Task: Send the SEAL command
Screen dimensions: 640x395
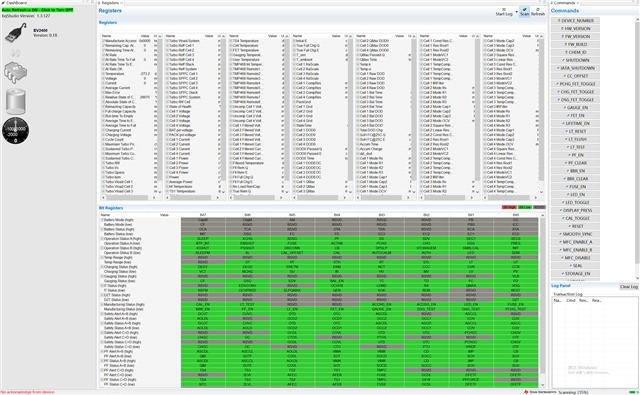Action: point(575,266)
